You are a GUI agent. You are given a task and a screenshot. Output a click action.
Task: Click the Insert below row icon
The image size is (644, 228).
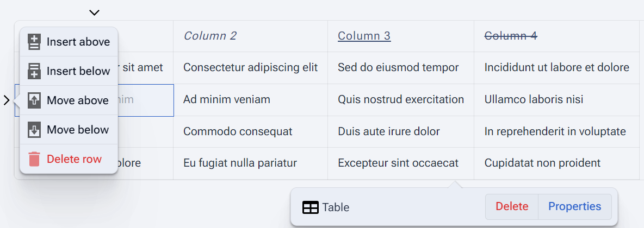pyautogui.click(x=34, y=71)
